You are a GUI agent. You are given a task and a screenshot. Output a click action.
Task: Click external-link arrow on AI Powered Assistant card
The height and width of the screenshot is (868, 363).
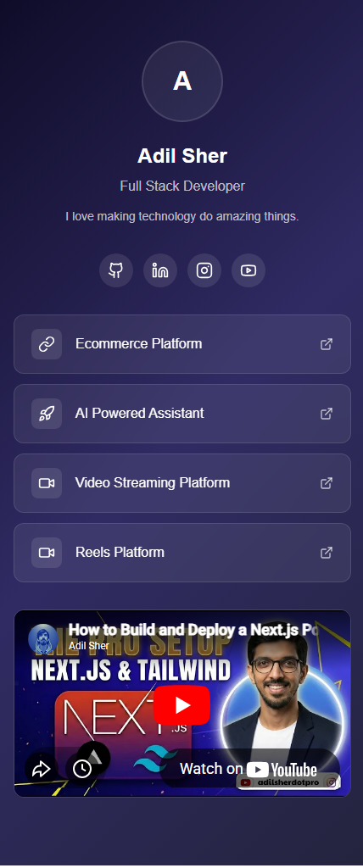click(x=327, y=414)
